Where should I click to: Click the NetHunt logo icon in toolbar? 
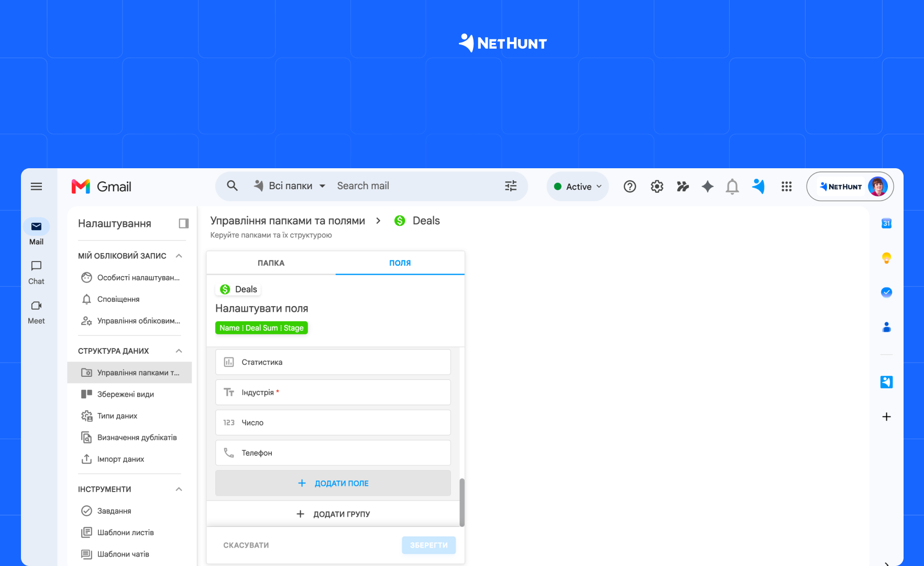tap(758, 186)
